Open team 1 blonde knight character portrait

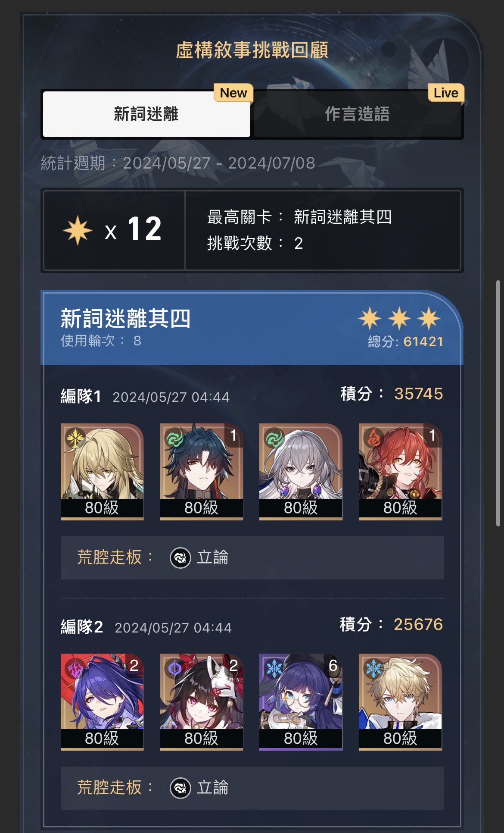[102, 472]
